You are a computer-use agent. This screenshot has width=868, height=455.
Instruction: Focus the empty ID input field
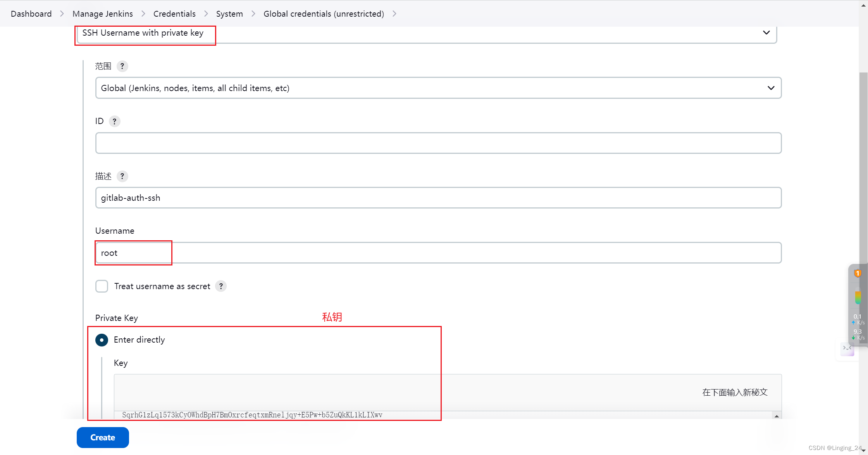tap(438, 143)
